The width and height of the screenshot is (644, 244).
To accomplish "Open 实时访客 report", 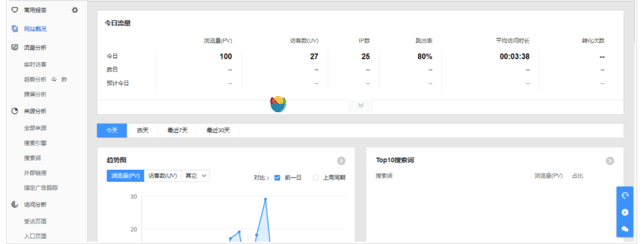I will point(35,64).
